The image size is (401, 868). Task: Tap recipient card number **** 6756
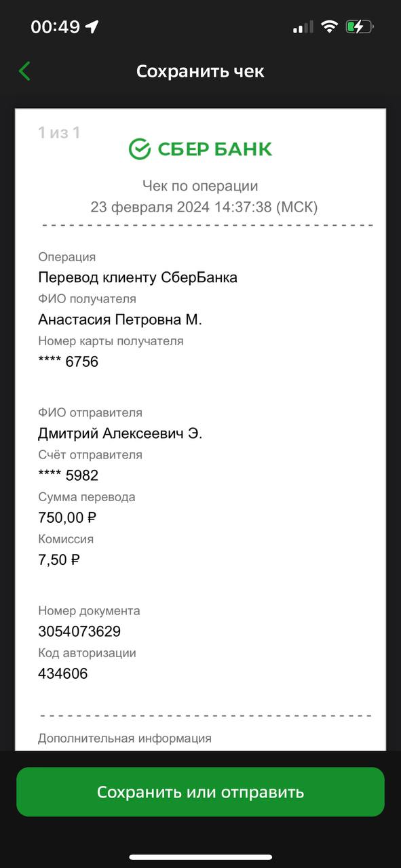pos(69,361)
